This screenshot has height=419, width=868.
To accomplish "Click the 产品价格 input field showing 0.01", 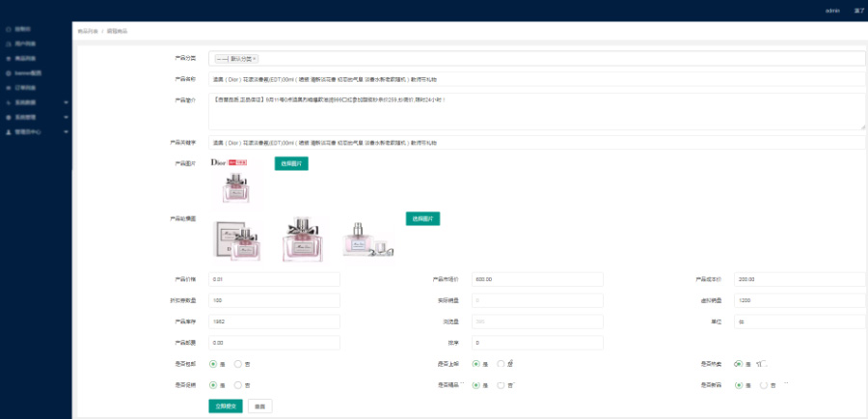I will point(274,279).
